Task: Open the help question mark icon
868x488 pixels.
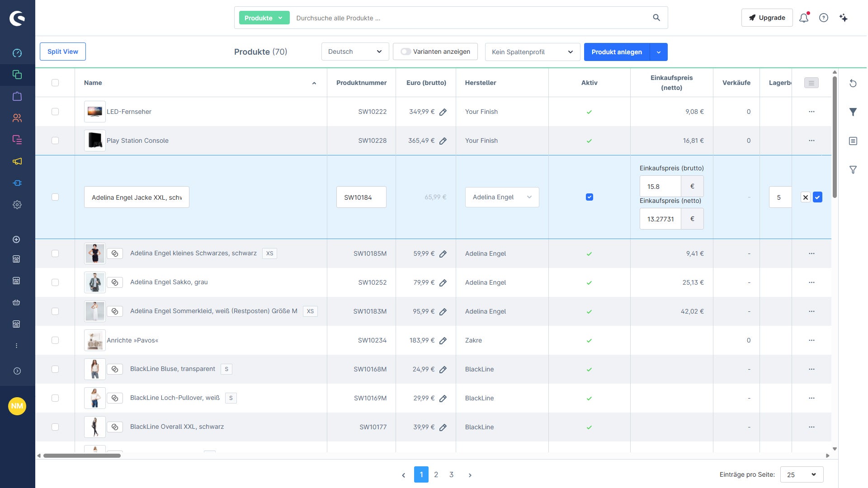Action: (824, 18)
